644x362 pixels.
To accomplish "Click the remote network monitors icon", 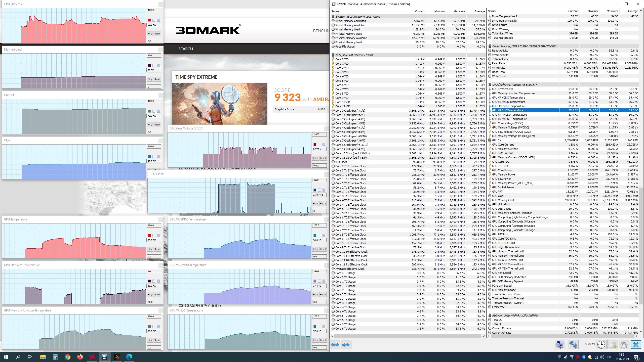I will (573, 345).
